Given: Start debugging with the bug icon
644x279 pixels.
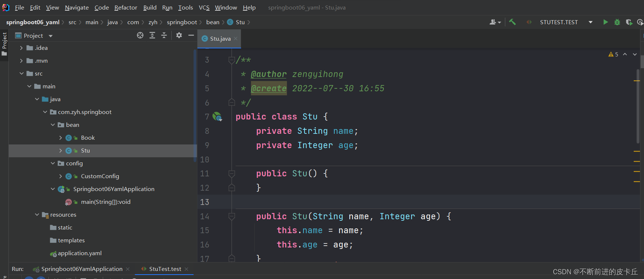Looking at the screenshot, I should pyautogui.click(x=617, y=22).
